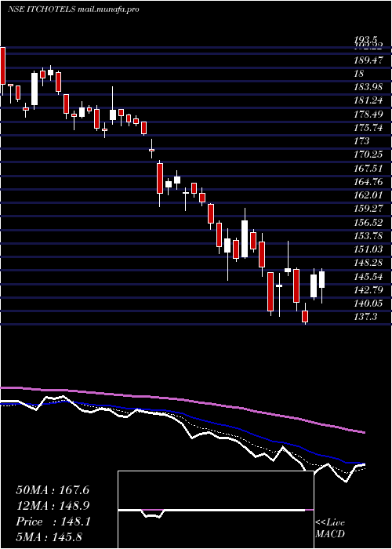The image size is (392, 549).
Task: Click the <<Live MACD label
Action: point(330,529)
